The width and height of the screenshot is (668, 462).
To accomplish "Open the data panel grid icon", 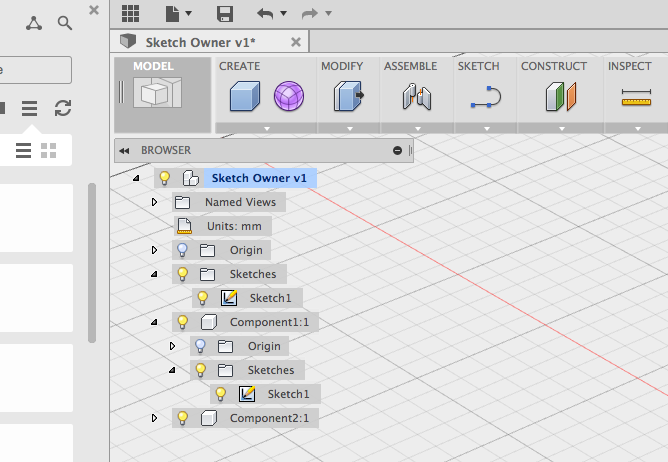I will tap(130, 13).
